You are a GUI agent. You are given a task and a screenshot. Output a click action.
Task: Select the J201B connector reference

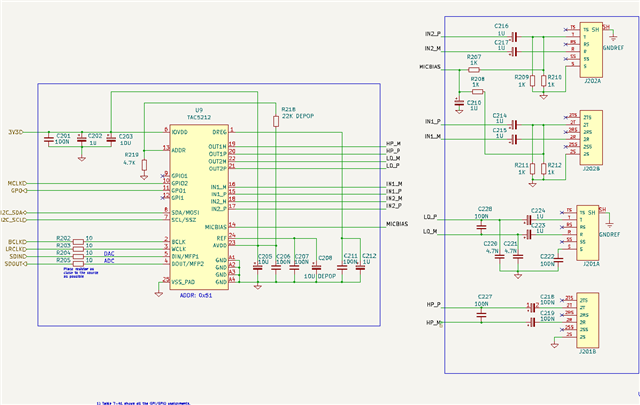tap(587, 352)
